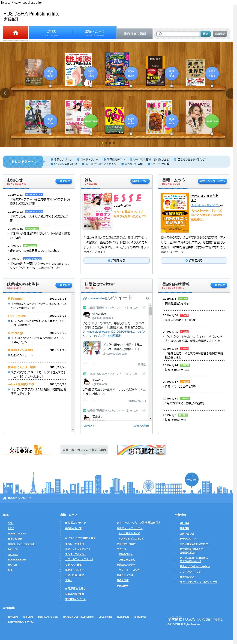Open author link スペンサー・ジョンソン

[x=205, y=205]
